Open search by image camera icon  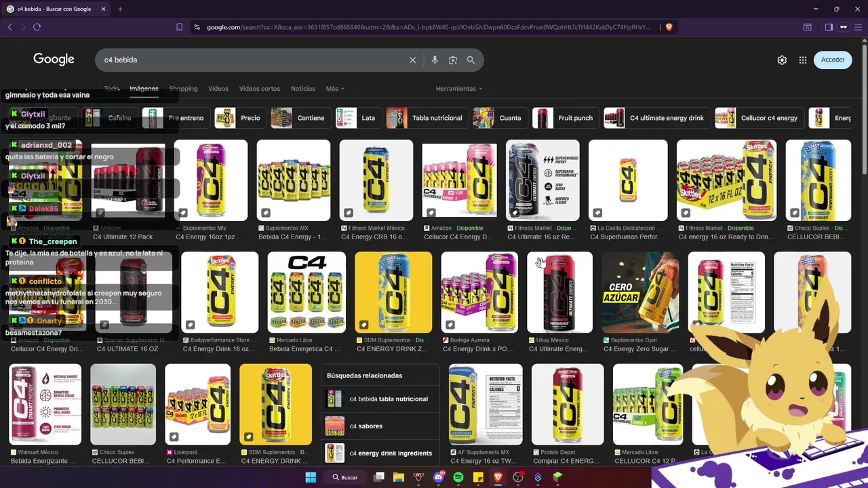click(453, 60)
